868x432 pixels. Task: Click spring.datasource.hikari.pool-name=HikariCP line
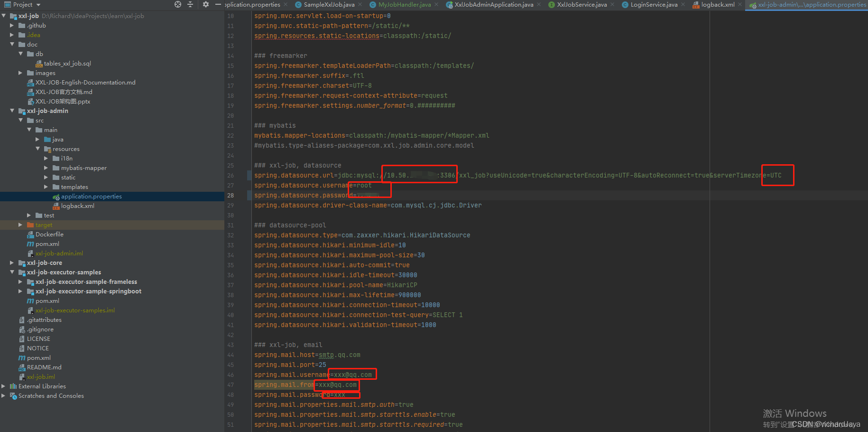tap(335, 285)
